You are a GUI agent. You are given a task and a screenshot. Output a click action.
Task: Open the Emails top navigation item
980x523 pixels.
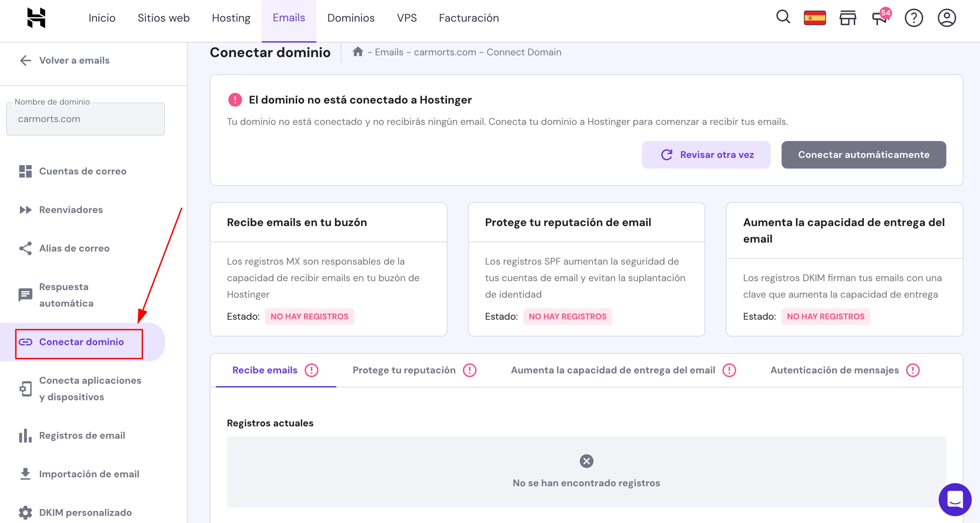point(289,18)
